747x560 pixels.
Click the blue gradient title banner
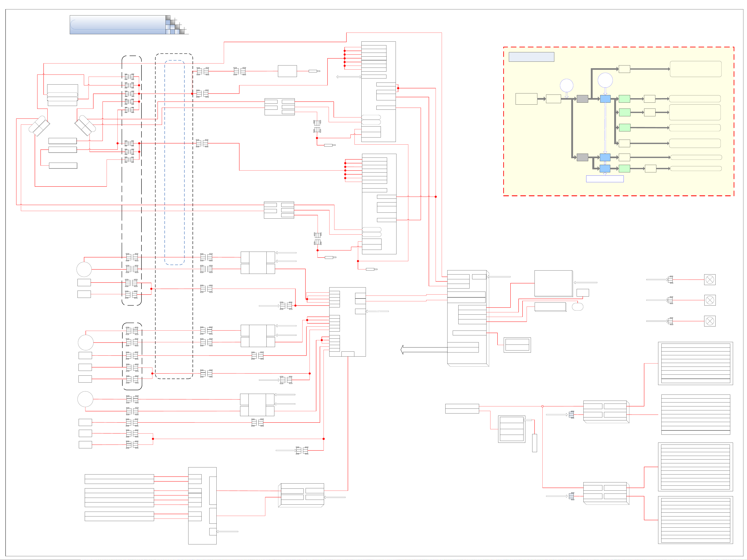[x=118, y=25]
